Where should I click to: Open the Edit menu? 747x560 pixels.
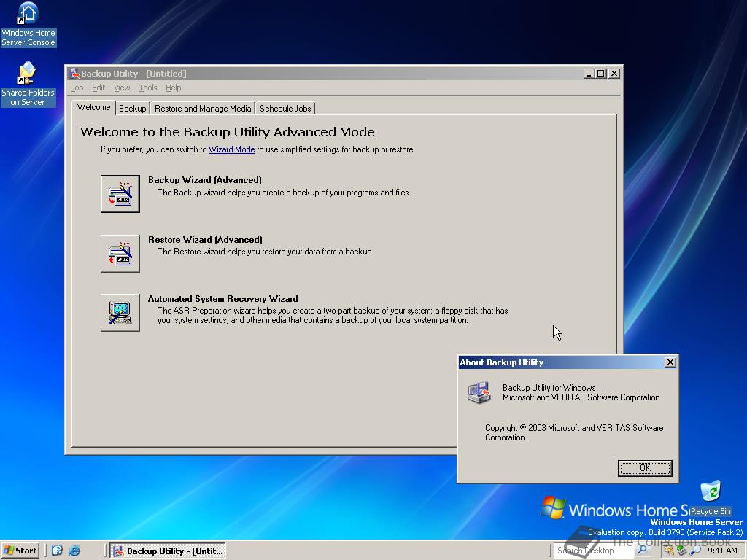pyautogui.click(x=98, y=87)
